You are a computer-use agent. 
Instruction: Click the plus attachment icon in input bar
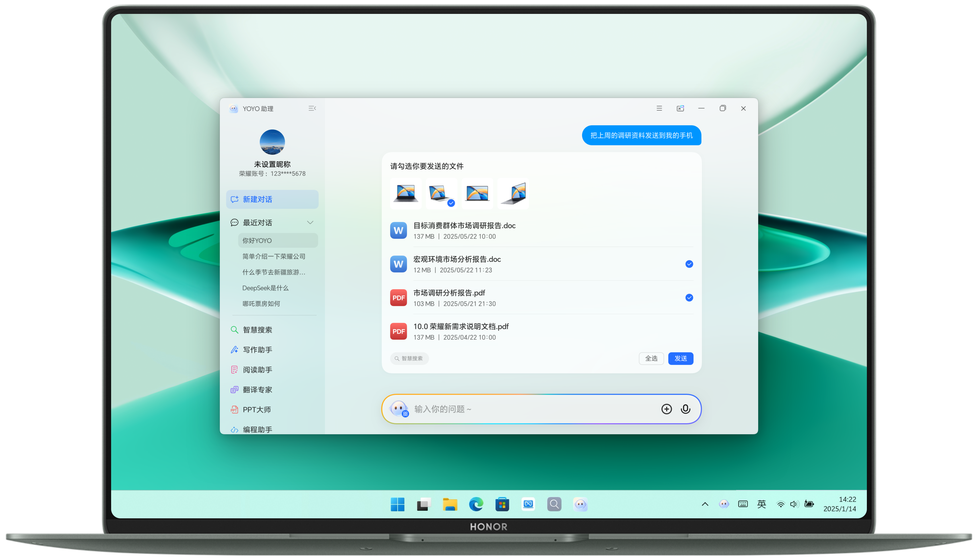tap(666, 409)
